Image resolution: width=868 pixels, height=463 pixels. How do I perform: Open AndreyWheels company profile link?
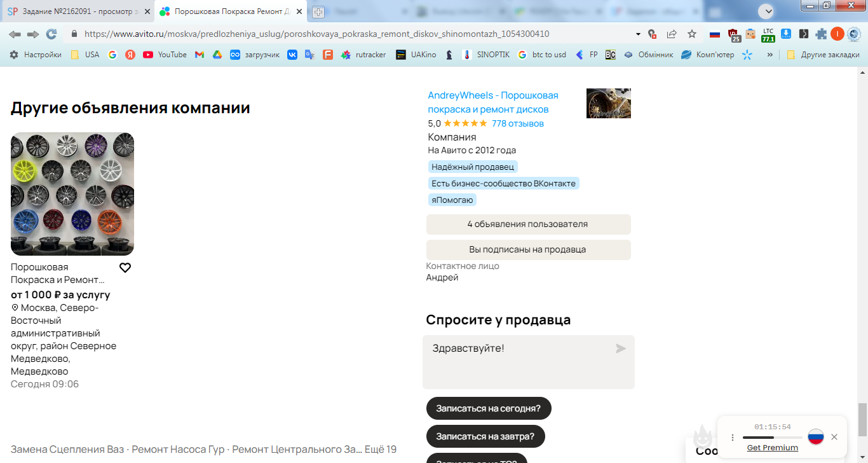point(493,102)
